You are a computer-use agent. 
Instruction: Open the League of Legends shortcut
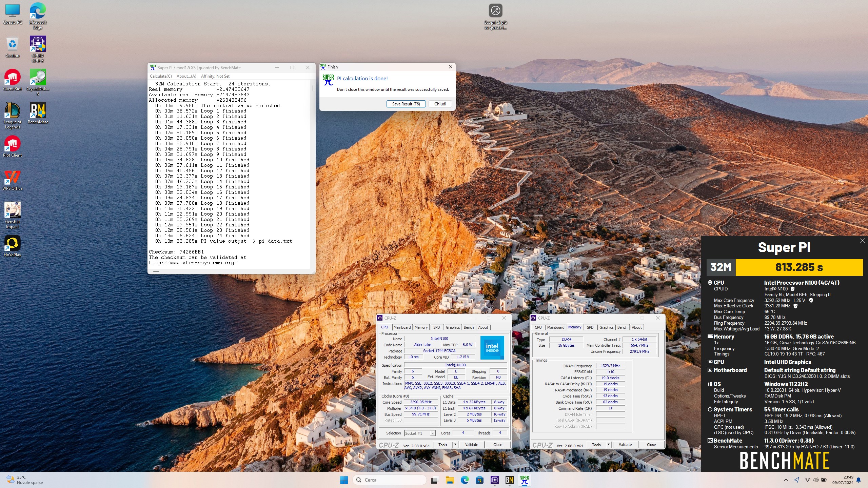(13, 116)
